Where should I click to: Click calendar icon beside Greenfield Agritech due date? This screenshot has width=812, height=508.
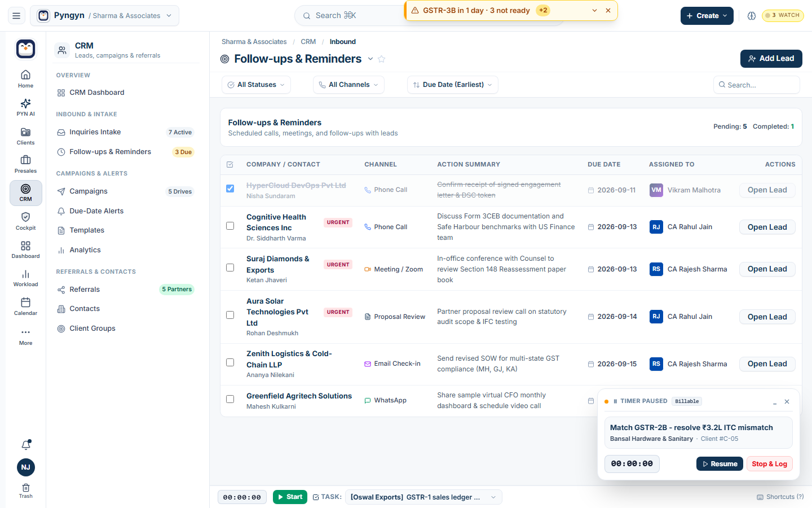click(591, 401)
